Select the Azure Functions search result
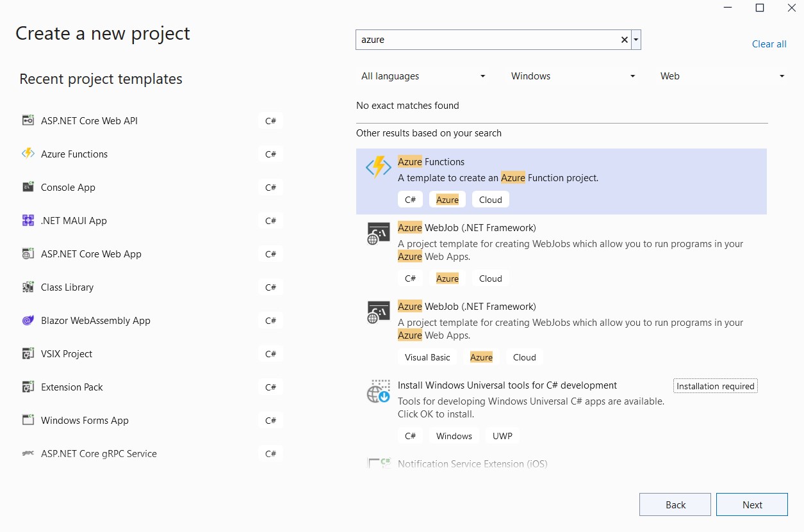Image resolution: width=804 pixels, height=532 pixels. (561, 181)
